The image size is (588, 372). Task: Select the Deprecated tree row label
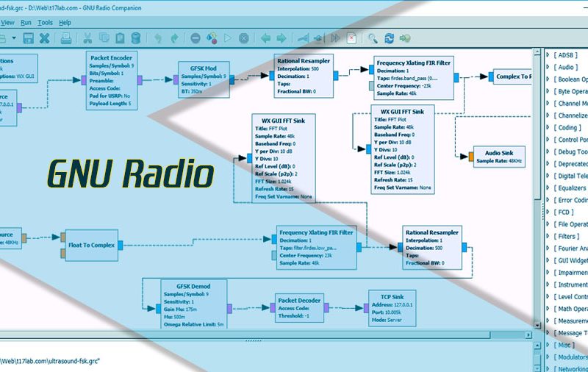(x=571, y=164)
